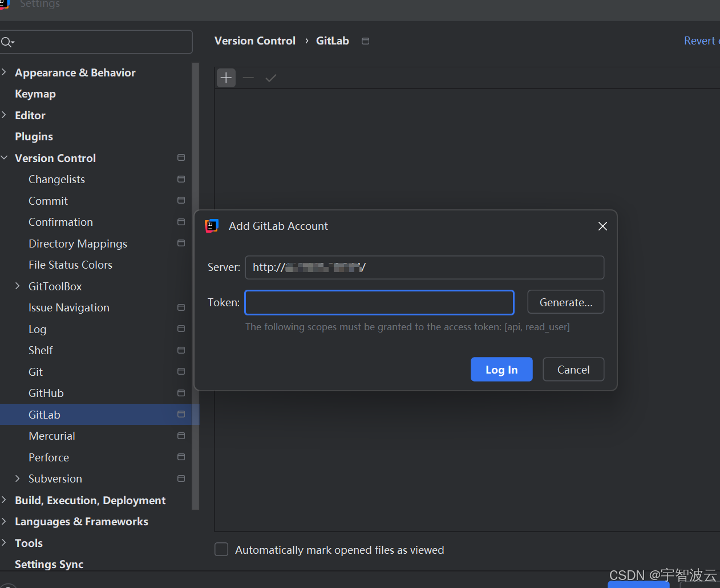Select File Status Colors page
720x588 pixels.
[70, 265]
